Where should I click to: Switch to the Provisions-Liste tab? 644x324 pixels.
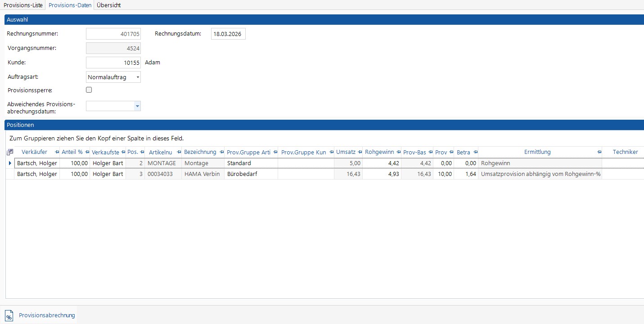(x=23, y=5)
